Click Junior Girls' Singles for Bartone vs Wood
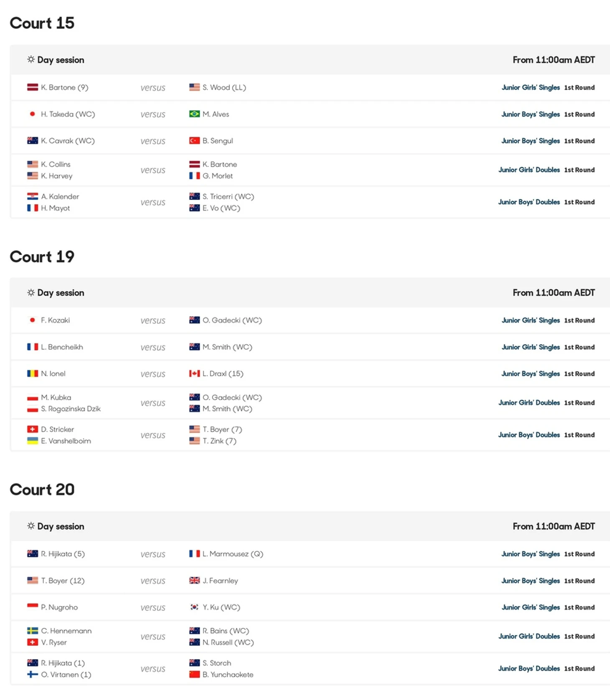The width and height of the screenshot is (610, 700). pos(531,87)
